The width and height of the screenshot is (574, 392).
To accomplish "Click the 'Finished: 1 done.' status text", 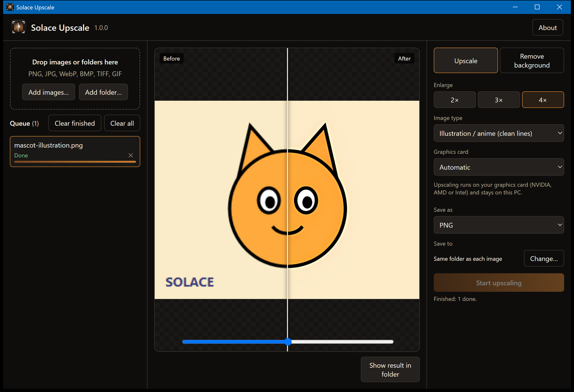I will tap(455, 299).
